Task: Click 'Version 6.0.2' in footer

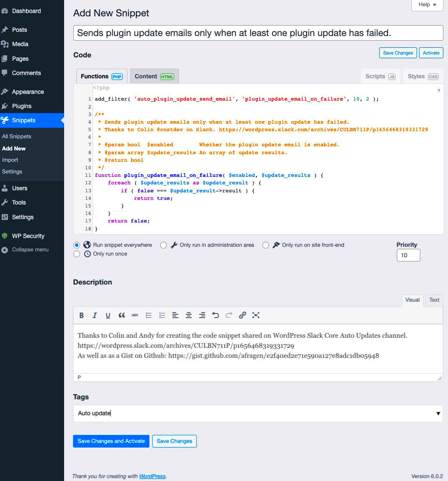Action: [427, 476]
